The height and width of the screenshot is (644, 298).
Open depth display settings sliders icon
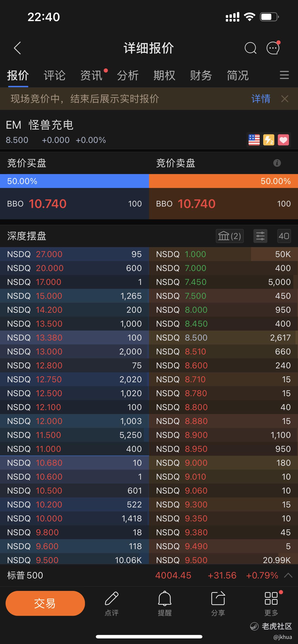[260, 236]
